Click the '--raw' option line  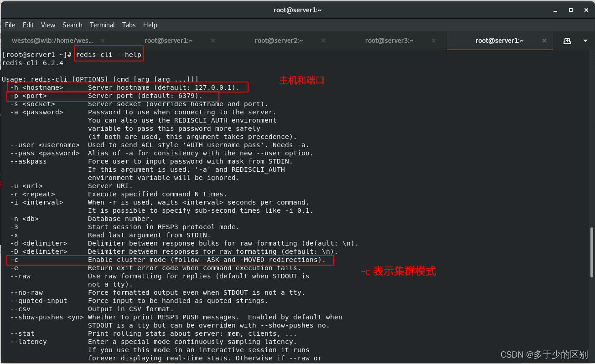tap(160, 276)
